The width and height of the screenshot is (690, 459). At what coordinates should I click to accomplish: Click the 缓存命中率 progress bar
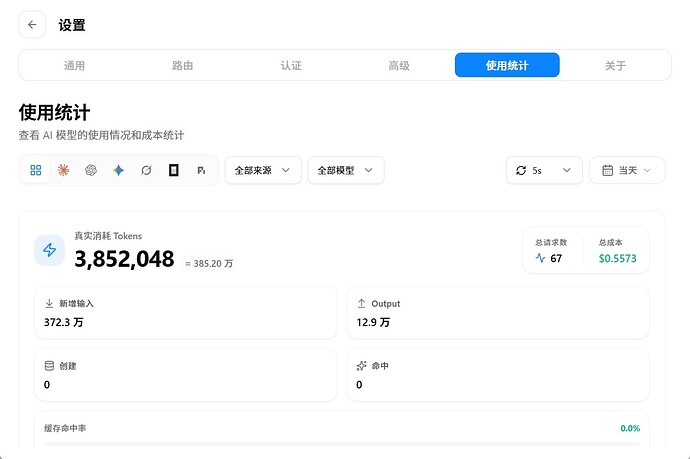tap(342, 444)
